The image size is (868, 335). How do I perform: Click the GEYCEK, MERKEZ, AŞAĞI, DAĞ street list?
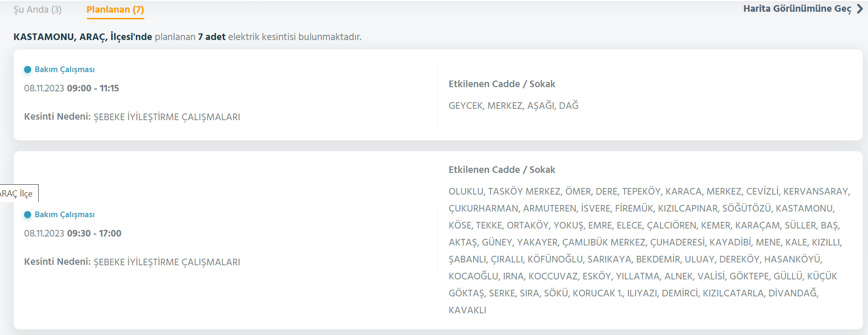(513, 106)
